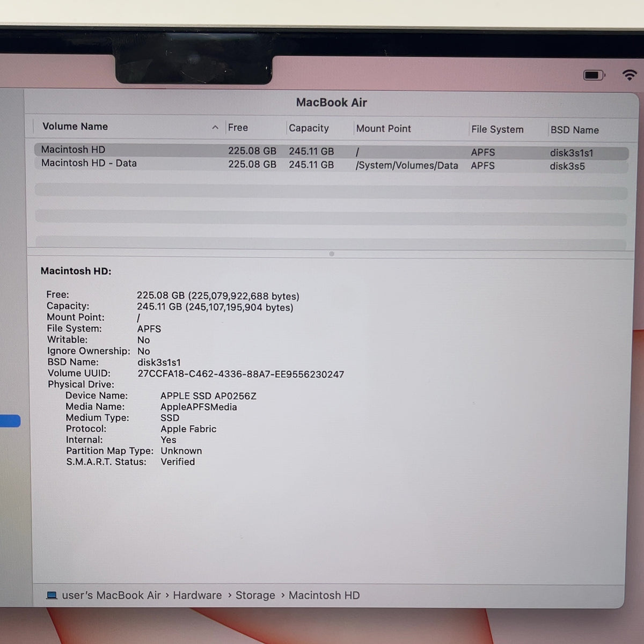Screen dimensions: 644x644
Task: Select the Macintosh HD volume row
Action: 331,151
